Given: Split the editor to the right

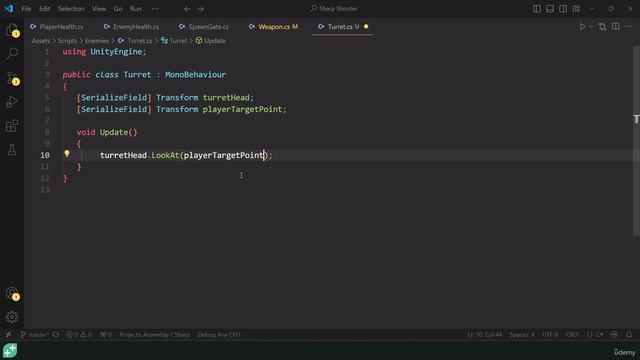Looking at the screenshot, I should (x=616, y=27).
